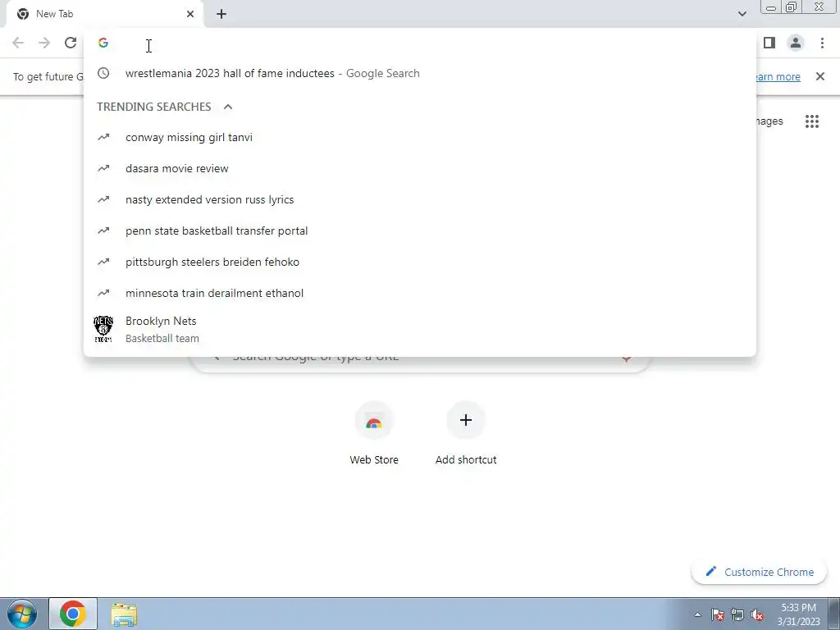Open the network status tray icon
840x630 pixels.
[737, 614]
